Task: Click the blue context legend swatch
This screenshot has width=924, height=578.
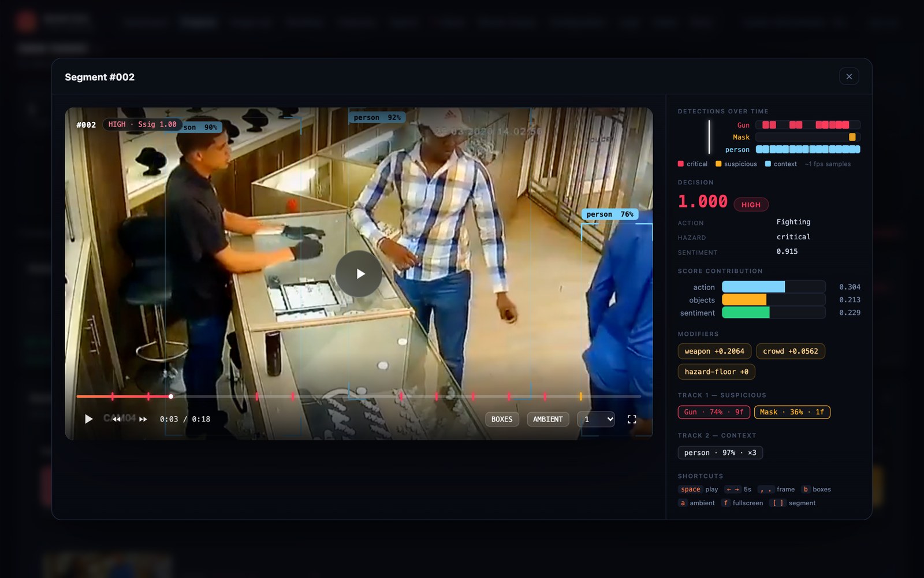Action: pyautogui.click(x=768, y=164)
